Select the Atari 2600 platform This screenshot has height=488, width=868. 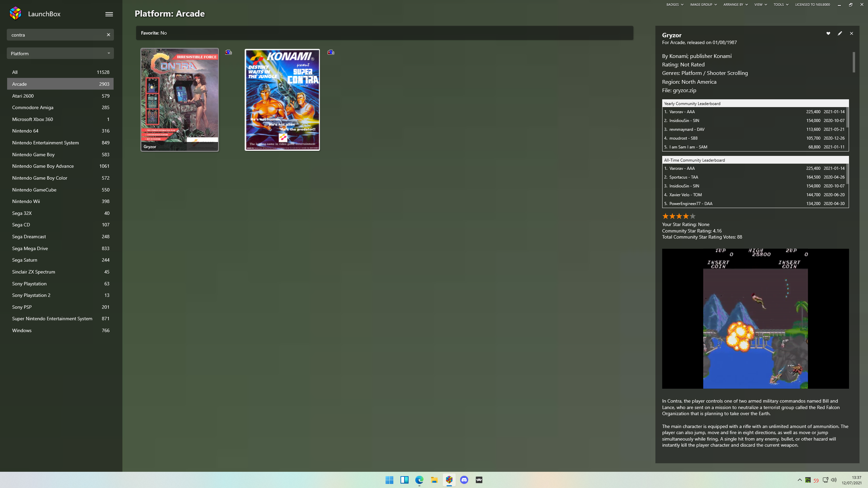(x=60, y=96)
